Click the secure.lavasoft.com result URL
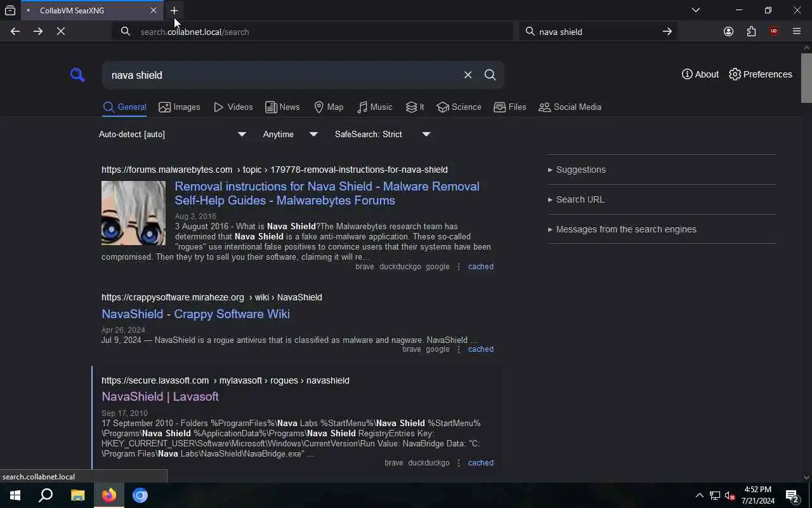Screen dimensions: 812x508 [225, 380]
